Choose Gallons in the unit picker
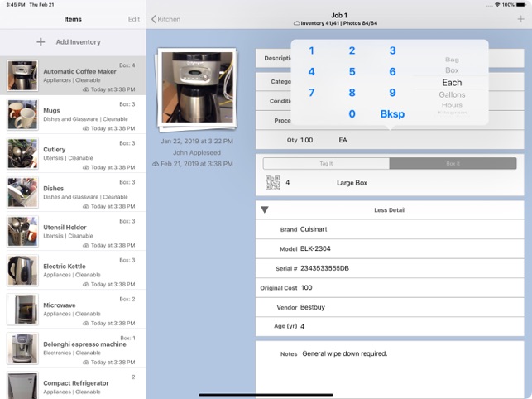The height and width of the screenshot is (399, 532). 452,94
